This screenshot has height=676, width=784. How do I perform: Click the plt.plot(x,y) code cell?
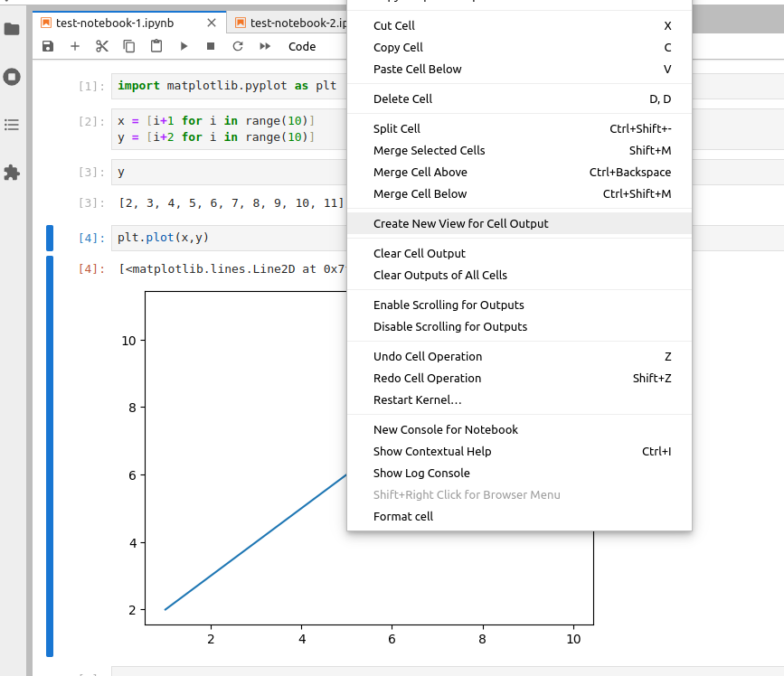pyautogui.click(x=229, y=238)
